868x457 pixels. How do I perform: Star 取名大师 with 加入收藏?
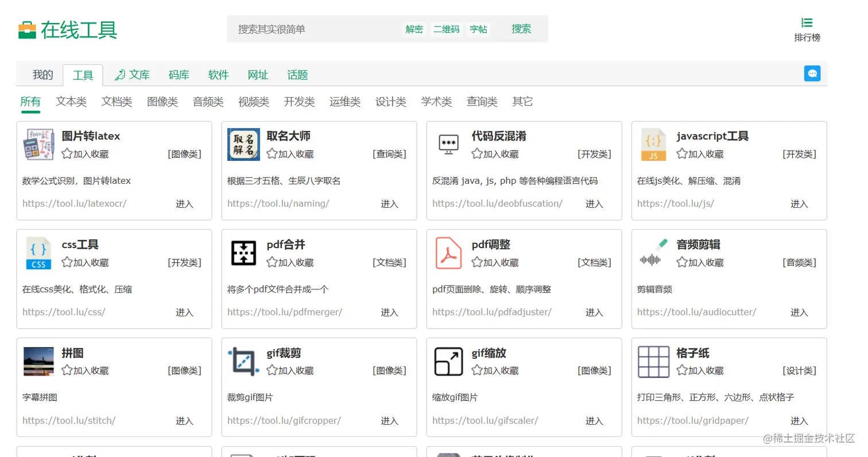[x=290, y=154]
